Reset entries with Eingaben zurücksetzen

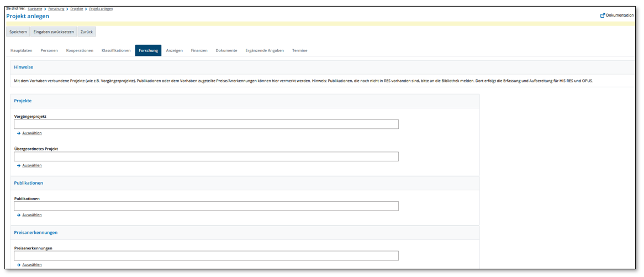54,32
